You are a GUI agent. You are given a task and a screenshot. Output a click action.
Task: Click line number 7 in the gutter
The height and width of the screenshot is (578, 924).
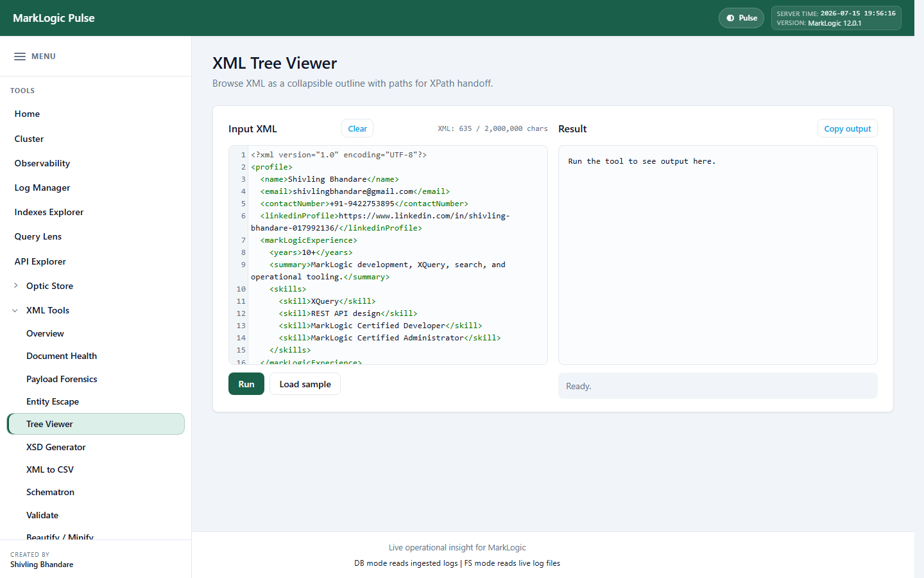[x=243, y=240]
